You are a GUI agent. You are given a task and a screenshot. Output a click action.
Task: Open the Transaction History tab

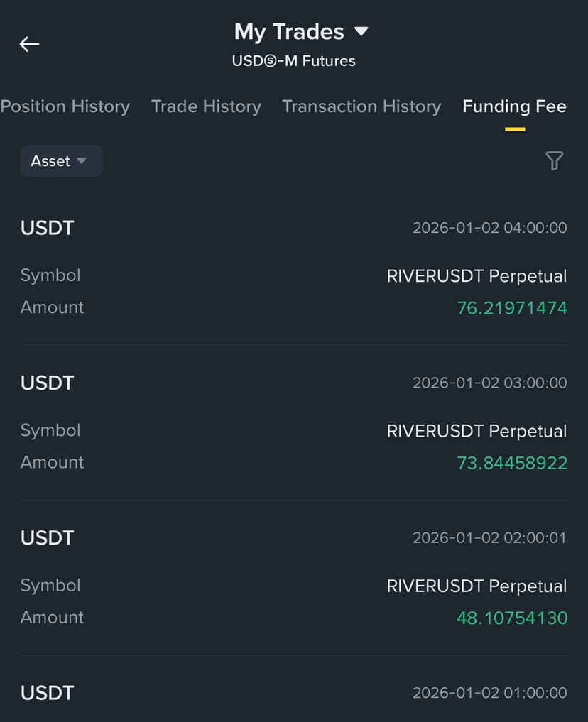click(361, 106)
